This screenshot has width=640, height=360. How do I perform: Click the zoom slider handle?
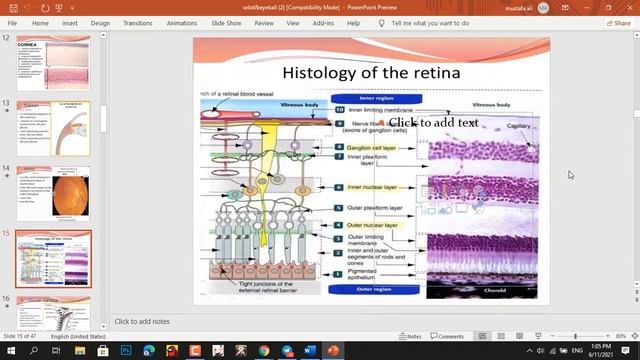(575, 336)
